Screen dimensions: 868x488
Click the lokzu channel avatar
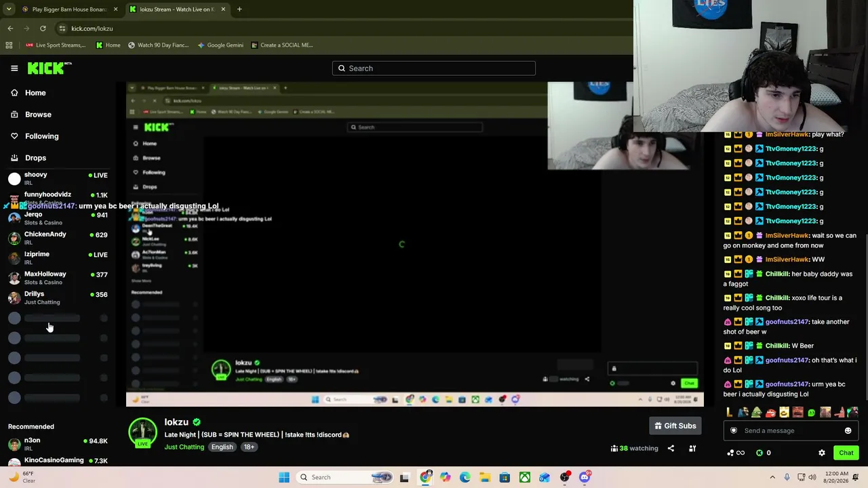tap(142, 433)
